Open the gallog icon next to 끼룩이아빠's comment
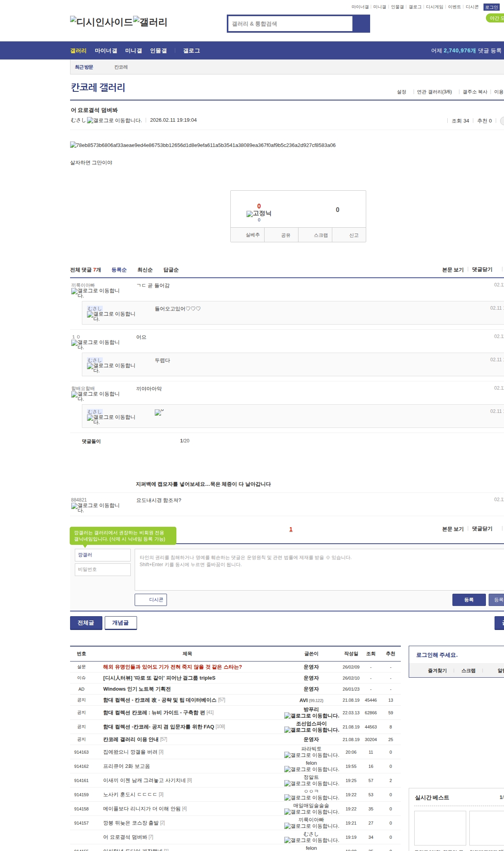 tap(95, 293)
